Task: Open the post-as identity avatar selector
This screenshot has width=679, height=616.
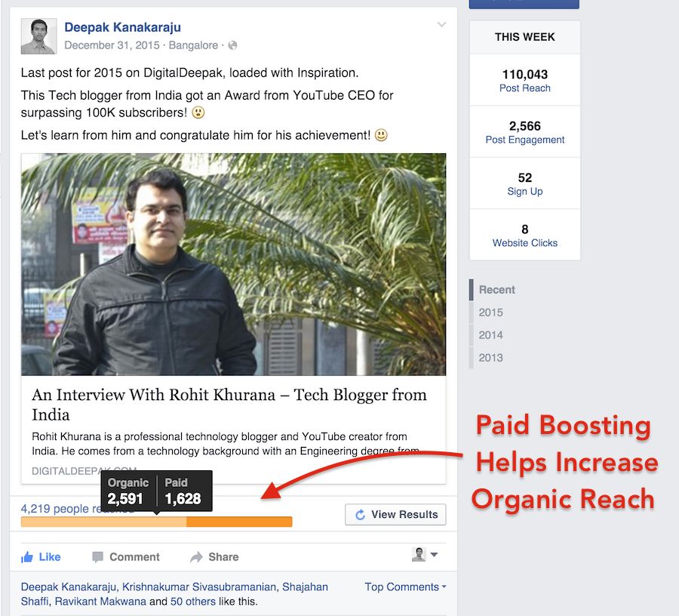Action: pos(419,555)
